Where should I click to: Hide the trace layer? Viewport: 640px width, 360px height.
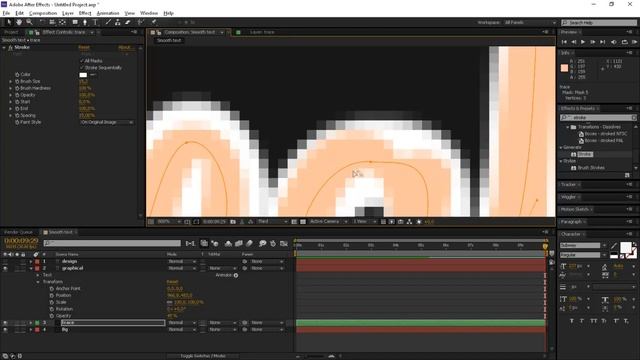(5, 322)
